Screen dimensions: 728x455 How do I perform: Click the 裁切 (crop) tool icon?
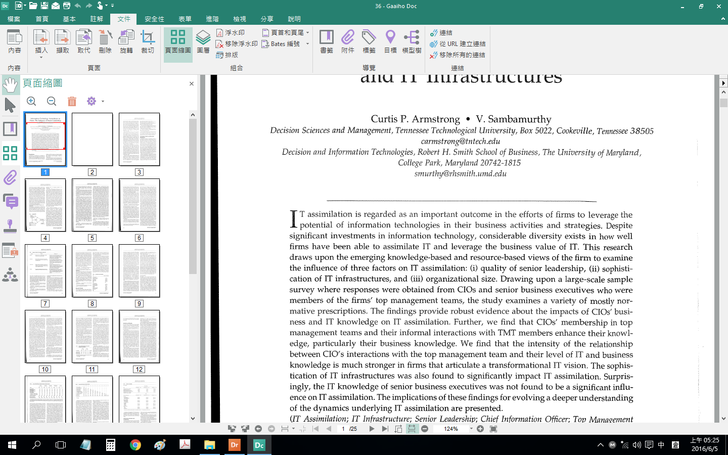148,42
